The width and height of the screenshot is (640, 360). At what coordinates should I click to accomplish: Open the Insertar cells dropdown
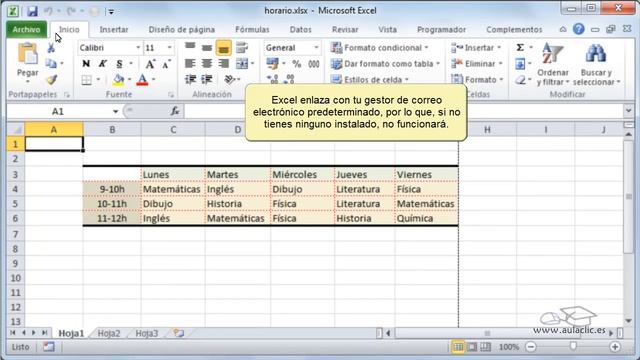476,48
